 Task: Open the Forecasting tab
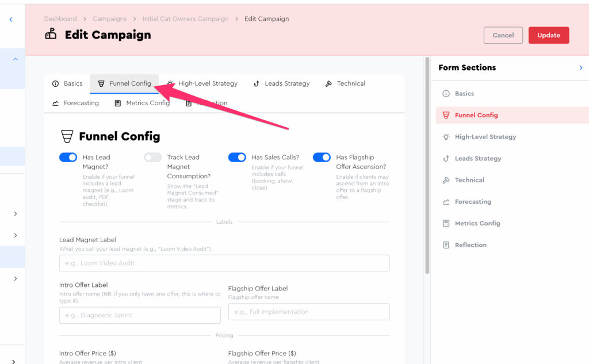tap(75, 103)
